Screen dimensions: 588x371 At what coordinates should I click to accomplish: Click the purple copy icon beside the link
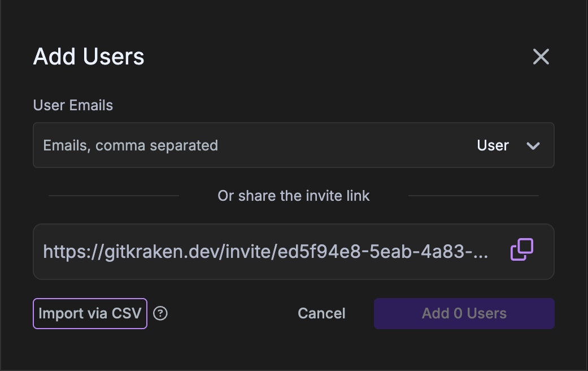coord(521,249)
